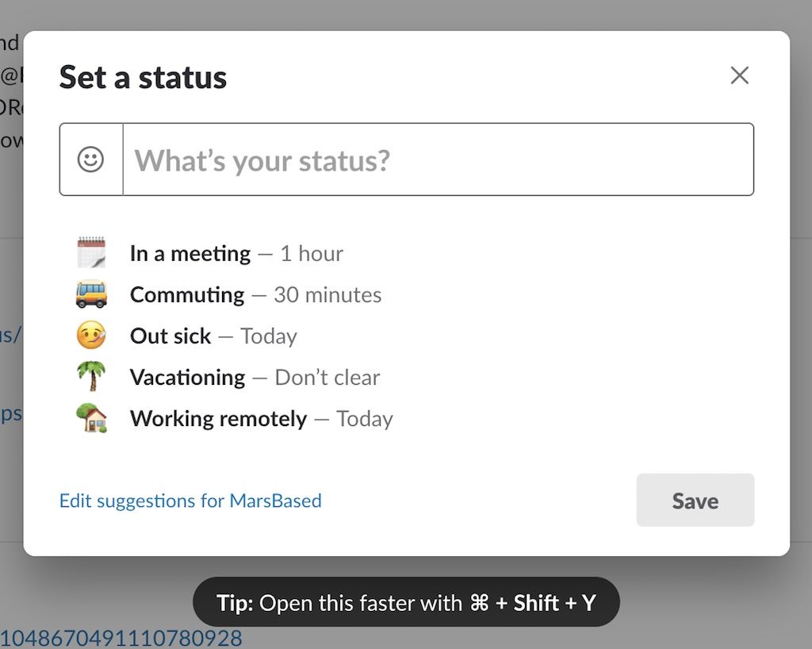The width and height of the screenshot is (812, 649).
Task: Click the Today duration next to Out sick
Action: (x=269, y=336)
